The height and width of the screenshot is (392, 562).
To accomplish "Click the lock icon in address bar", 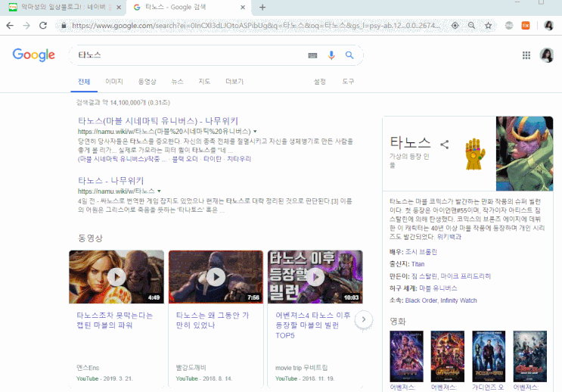I will point(64,26).
